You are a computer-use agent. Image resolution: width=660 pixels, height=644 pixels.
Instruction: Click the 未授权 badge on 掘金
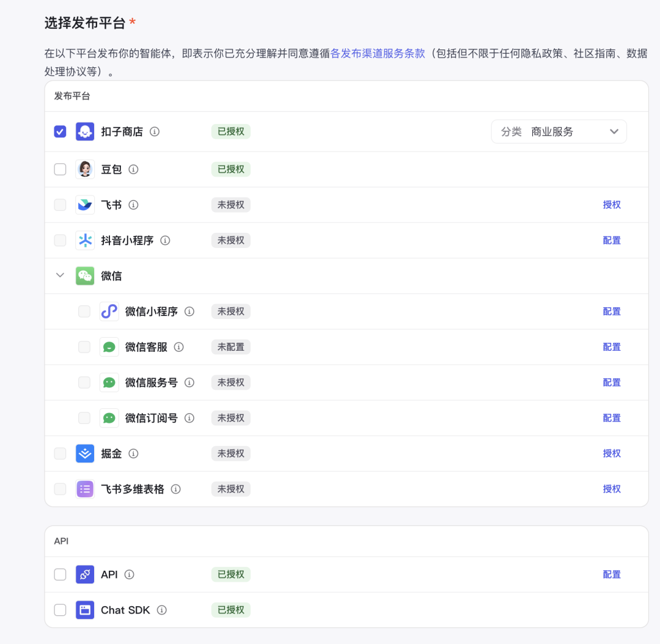pyautogui.click(x=230, y=453)
